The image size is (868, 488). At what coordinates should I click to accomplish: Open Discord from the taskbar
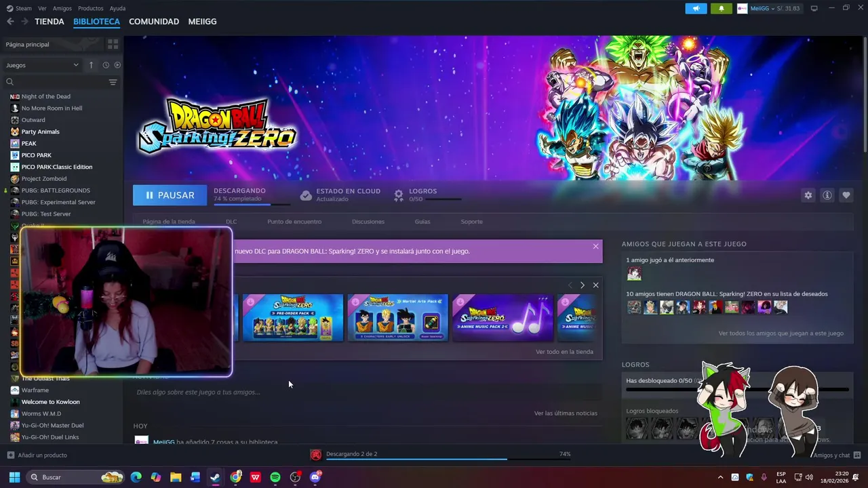pyautogui.click(x=315, y=477)
